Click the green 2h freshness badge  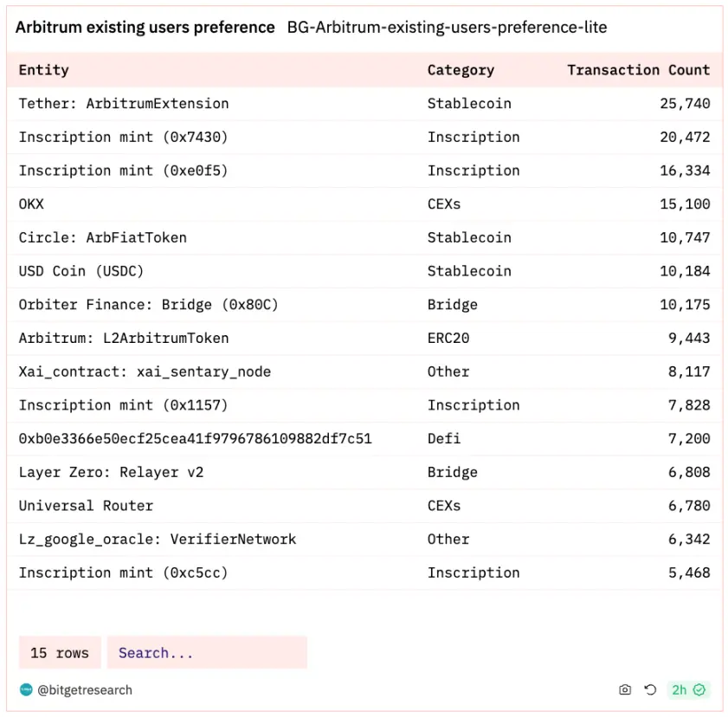(689, 690)
